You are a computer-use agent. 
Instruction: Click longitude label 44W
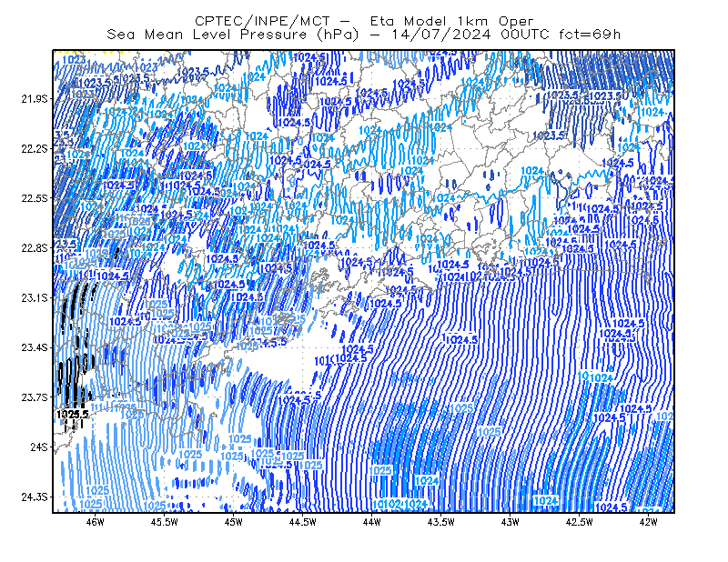click(x=371, y=522)
